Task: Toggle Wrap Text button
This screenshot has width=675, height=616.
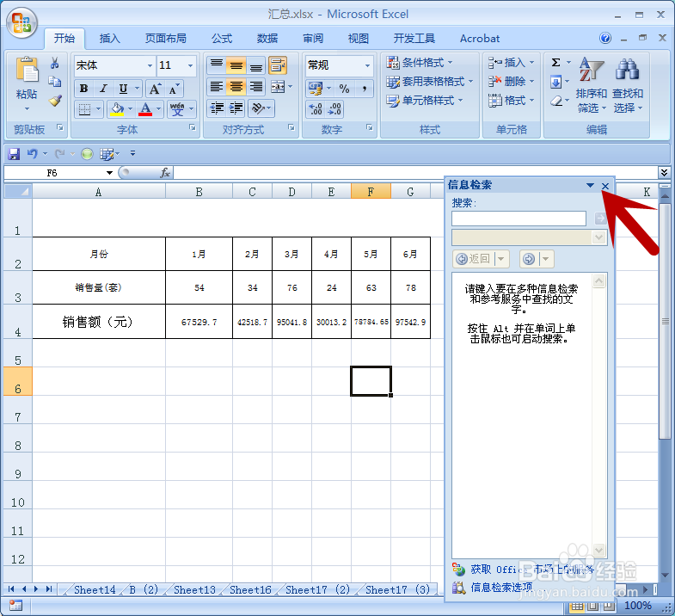Action: [278, 65]
